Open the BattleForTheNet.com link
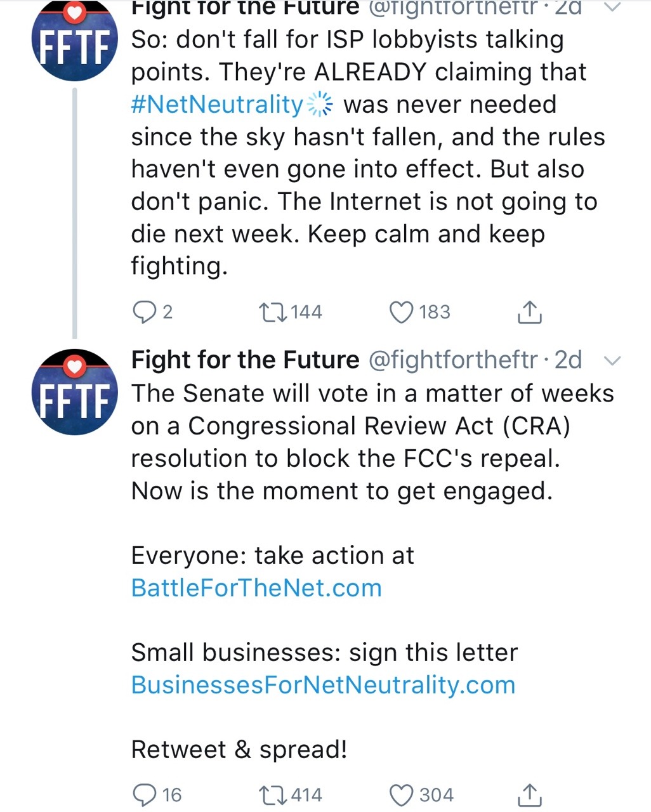The image size is (651, 812). coord(256,588)
